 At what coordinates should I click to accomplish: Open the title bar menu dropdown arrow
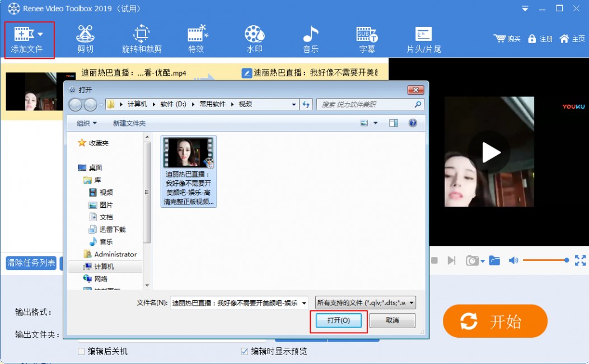(x=525, y=8)
